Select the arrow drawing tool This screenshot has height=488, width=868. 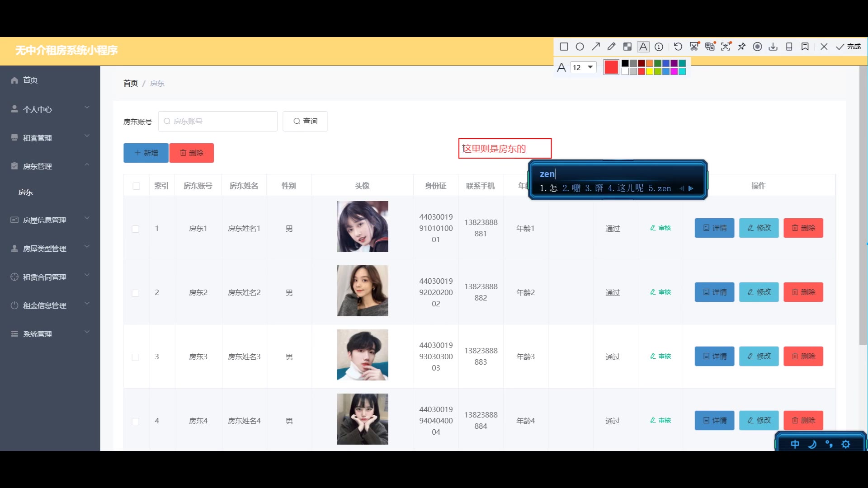(596, 47)
